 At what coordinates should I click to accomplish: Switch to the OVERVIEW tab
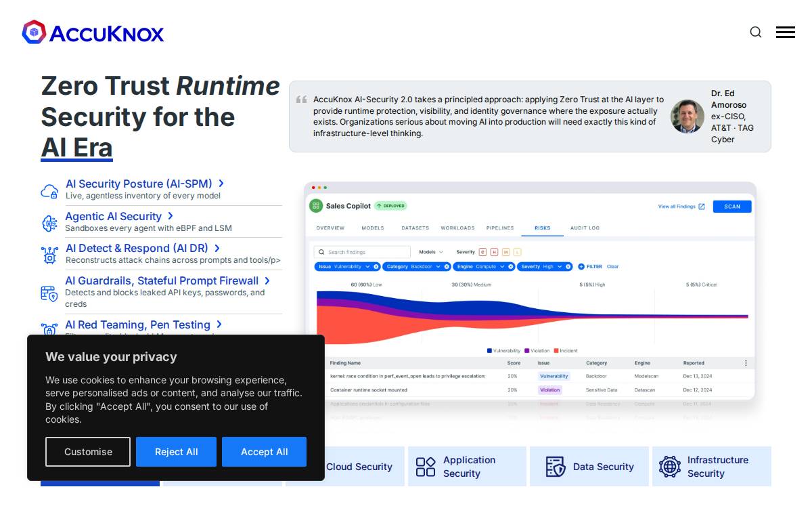[x=330, y=228]
